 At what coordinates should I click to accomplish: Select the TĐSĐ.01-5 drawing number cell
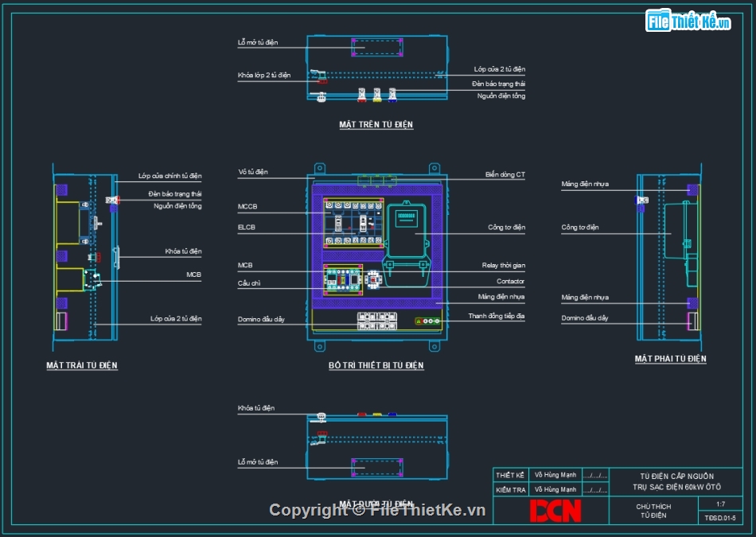pyautogui.click(x=720, y=518)
